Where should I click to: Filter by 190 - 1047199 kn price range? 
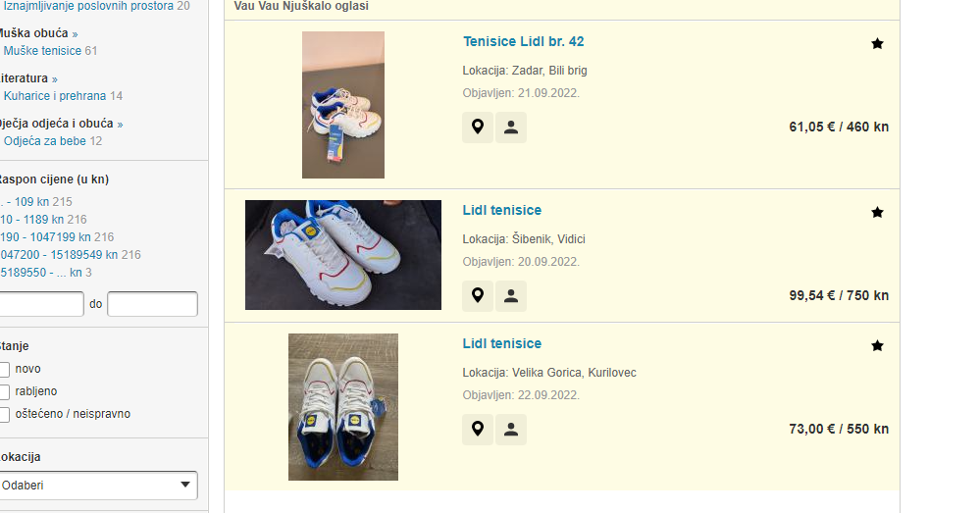point(46,237)
